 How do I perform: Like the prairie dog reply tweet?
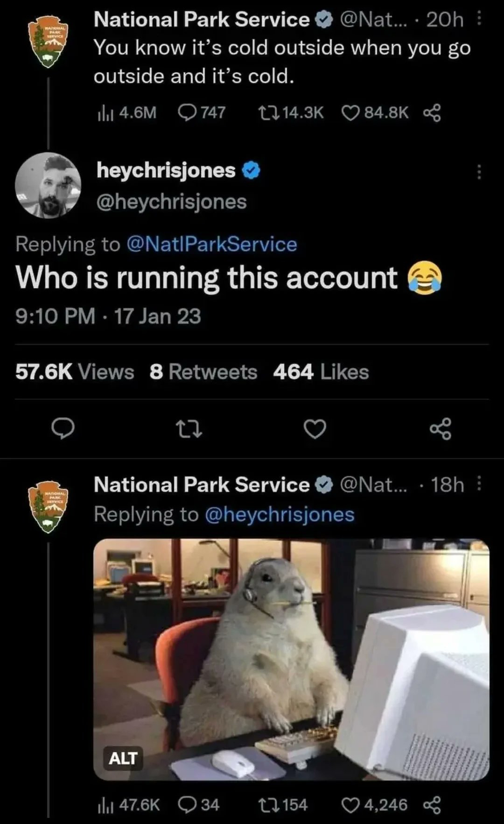click(350, 804)
